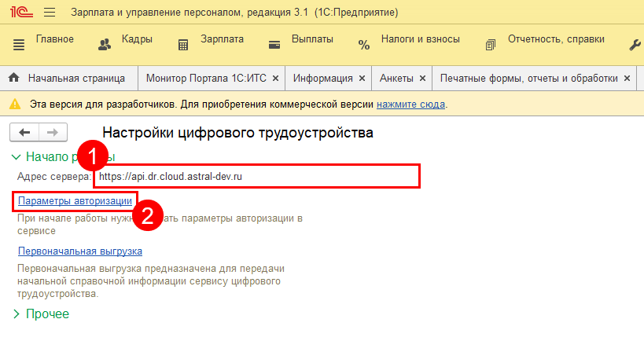The image size is (644, 363).
Task: Click the Отчетность, справки documents icon
Action: coord(491,45)
